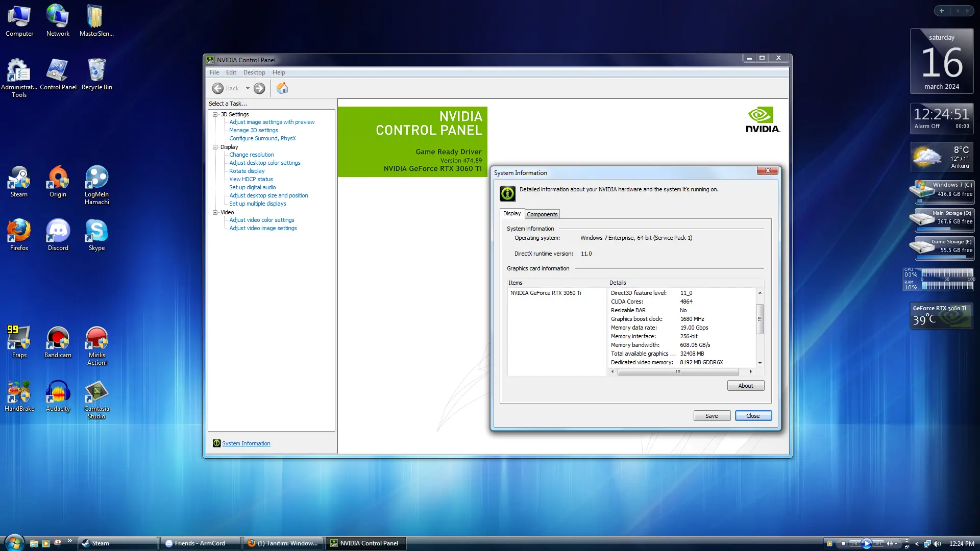Open the Edit menu
980x551 pixels.
(231, 72)
